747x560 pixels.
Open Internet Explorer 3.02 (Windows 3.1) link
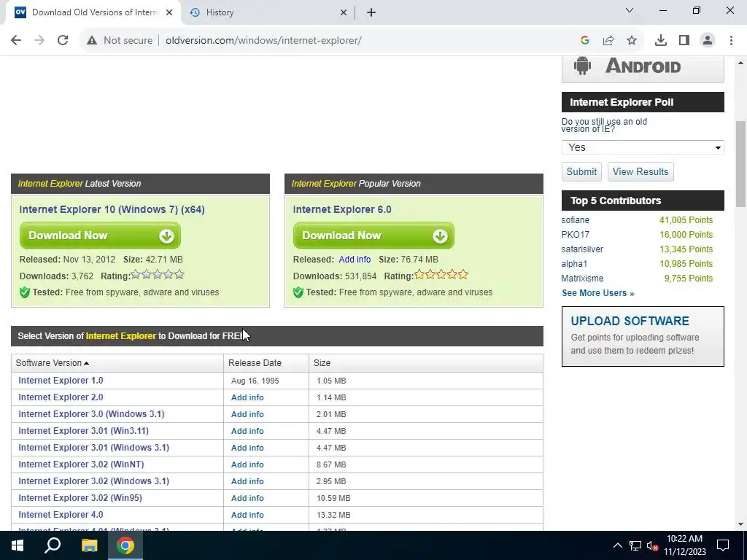[94, 481]
